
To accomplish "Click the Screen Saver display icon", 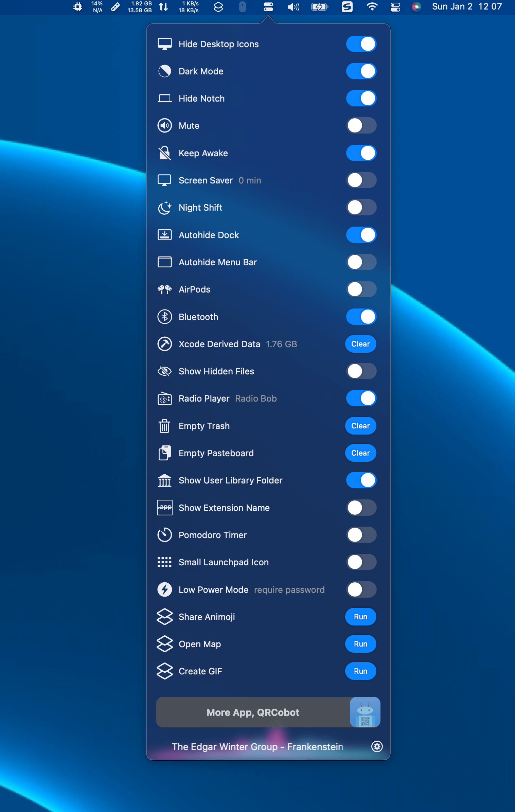I will pyautogui.click(x=165, y=180).
